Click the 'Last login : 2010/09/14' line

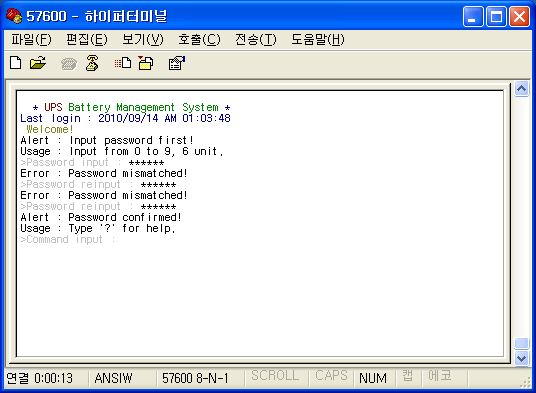pyautogui.click(x=125, y=118)
